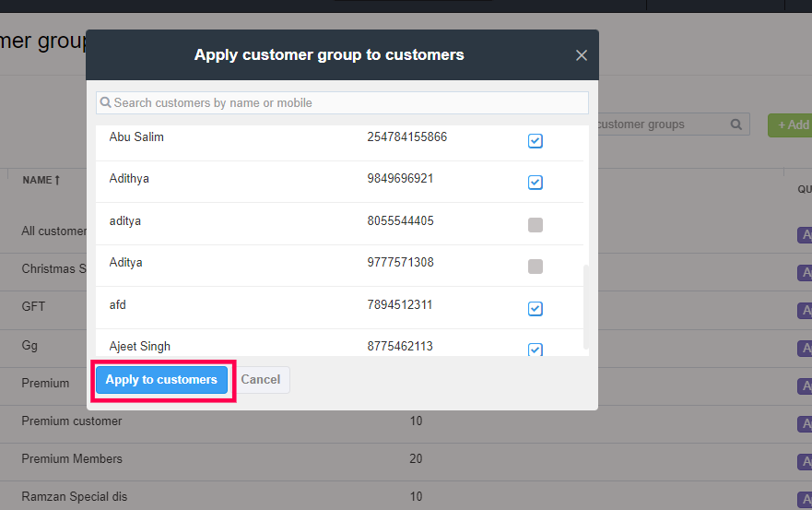Cancel the customer group dialog
Screen dimensions: 812x510
[x=261, y=380]
